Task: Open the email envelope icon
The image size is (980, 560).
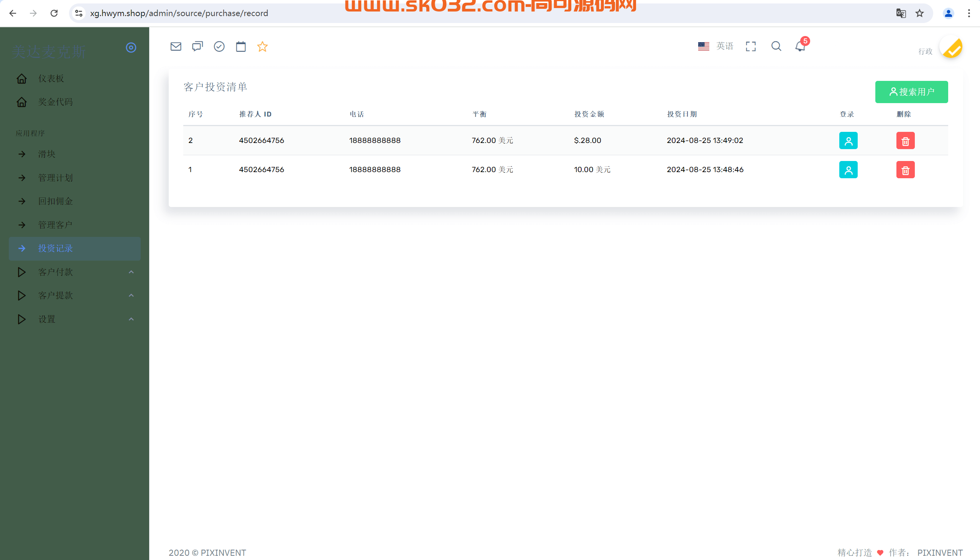Action: (176, 46)
